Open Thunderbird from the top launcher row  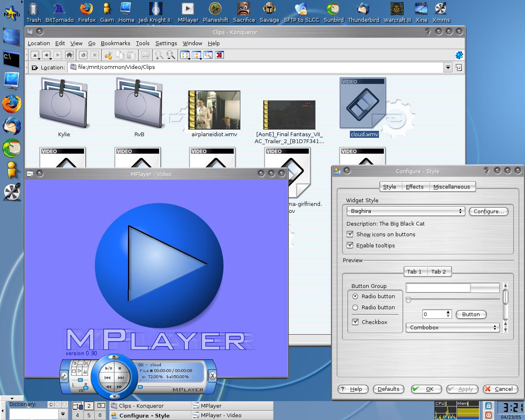click(363, 12)
